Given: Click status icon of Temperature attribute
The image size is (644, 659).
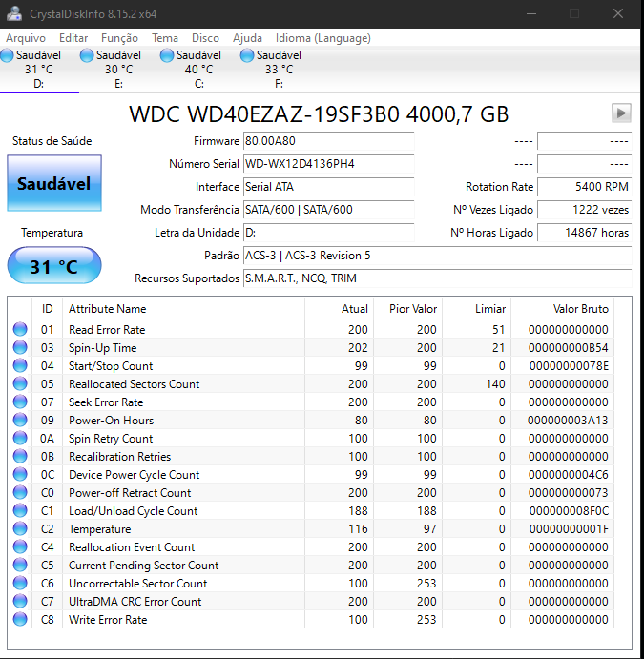Looking at the screenshot, I should tap(20, 528).
